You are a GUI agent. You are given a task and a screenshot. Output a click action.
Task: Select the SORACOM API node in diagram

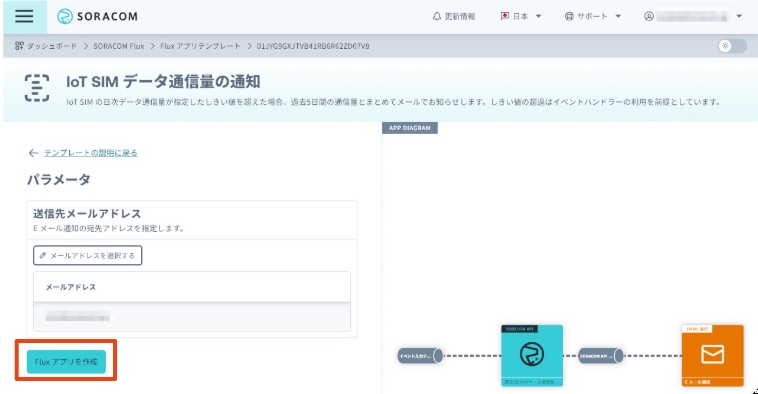(x=532, y=355)
